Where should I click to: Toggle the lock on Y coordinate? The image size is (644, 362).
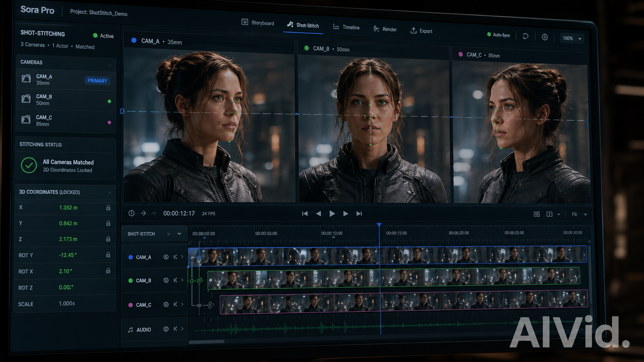(x=108, y=223)
